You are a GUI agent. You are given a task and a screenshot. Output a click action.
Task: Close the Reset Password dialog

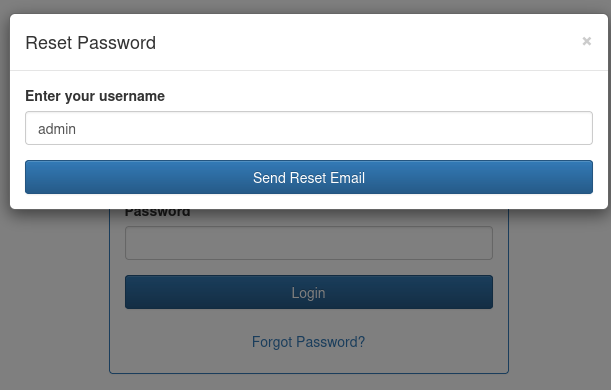(586, 41)
